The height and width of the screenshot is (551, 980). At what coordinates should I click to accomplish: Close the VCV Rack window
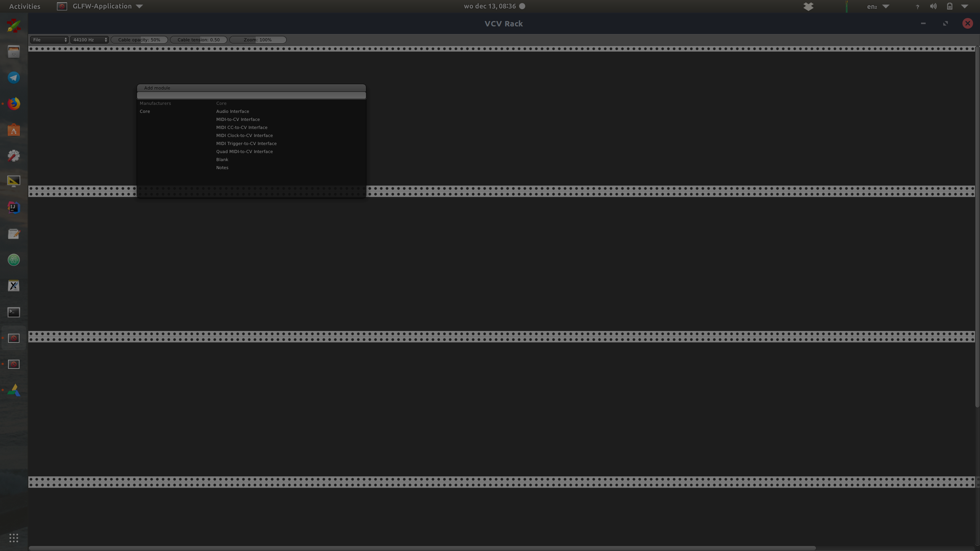pos(968,23)
